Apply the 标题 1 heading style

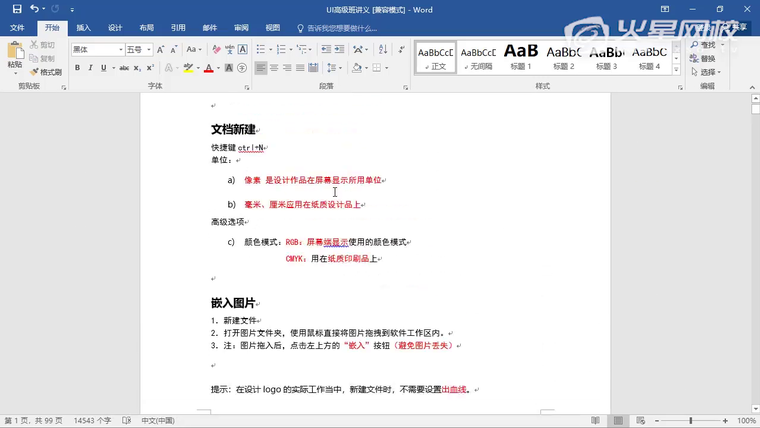tap(521, 56)
